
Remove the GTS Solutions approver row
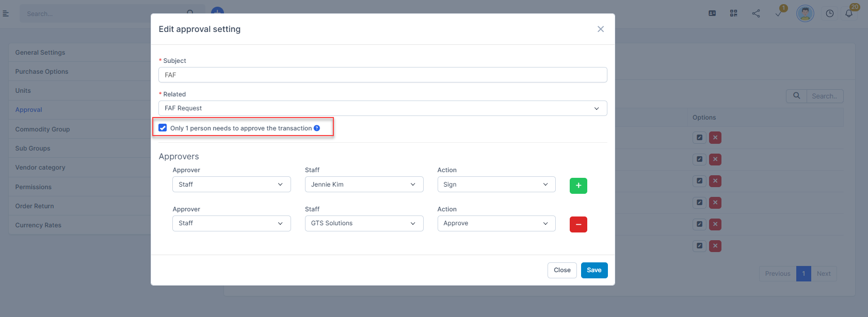pyautogui.click(x=578, y=224)
